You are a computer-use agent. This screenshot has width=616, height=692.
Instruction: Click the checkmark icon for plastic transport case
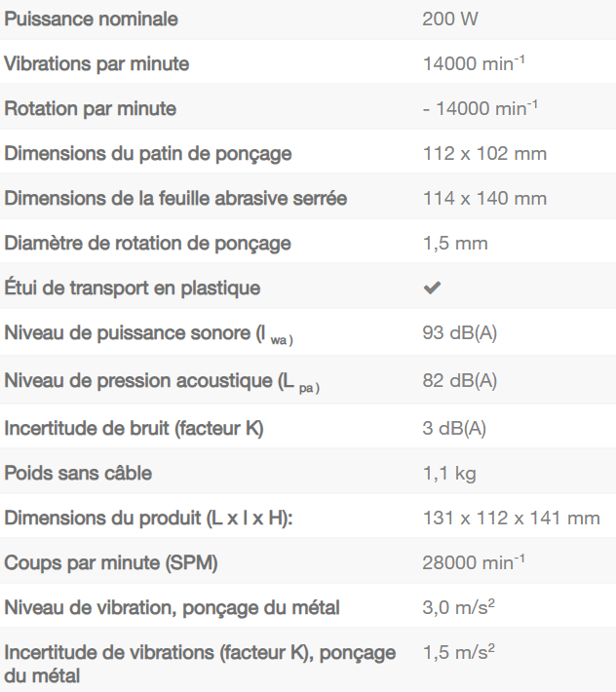coord(432,288)
